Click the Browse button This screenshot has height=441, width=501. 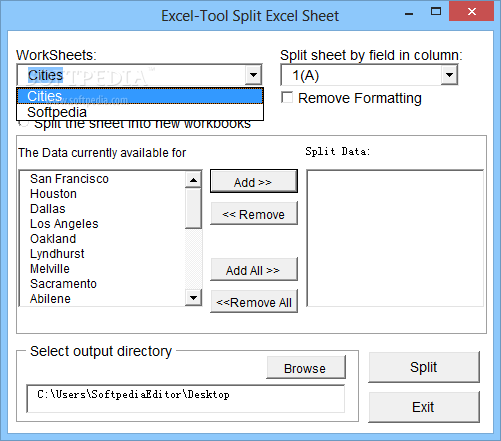(306, 367)
